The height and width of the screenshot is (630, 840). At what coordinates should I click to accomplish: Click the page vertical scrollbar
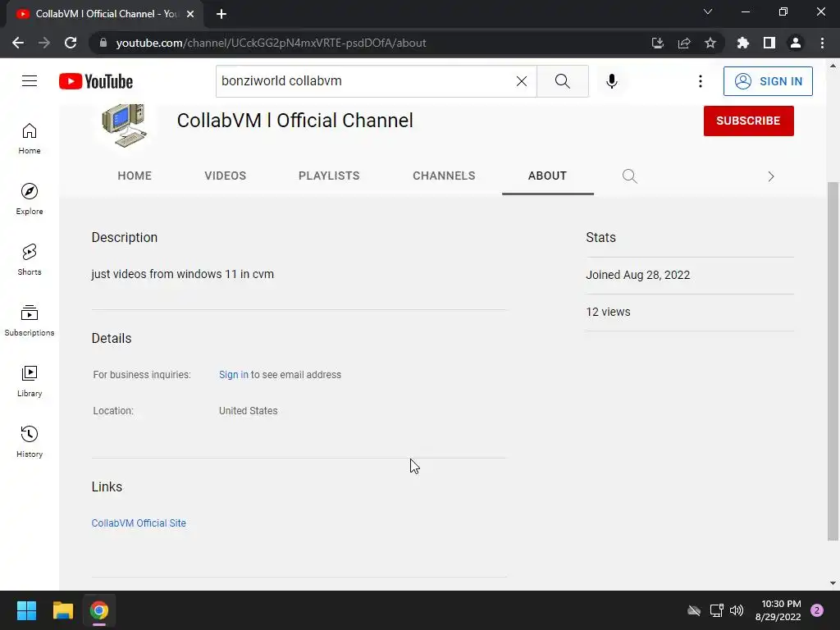833,361
